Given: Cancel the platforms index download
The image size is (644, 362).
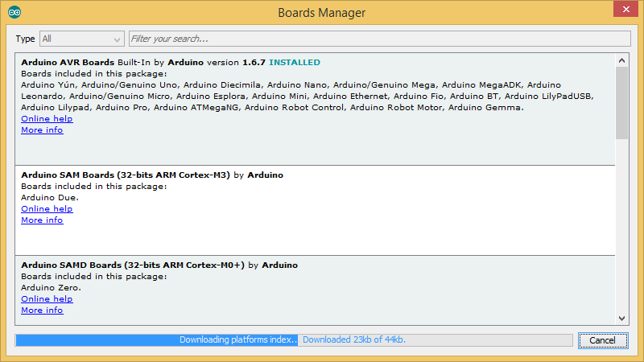Looking at the screenshot, I should [x=602, y=340].
